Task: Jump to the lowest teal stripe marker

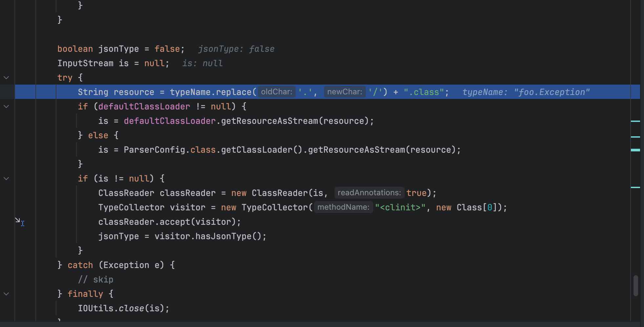Action: click(635, 187)
